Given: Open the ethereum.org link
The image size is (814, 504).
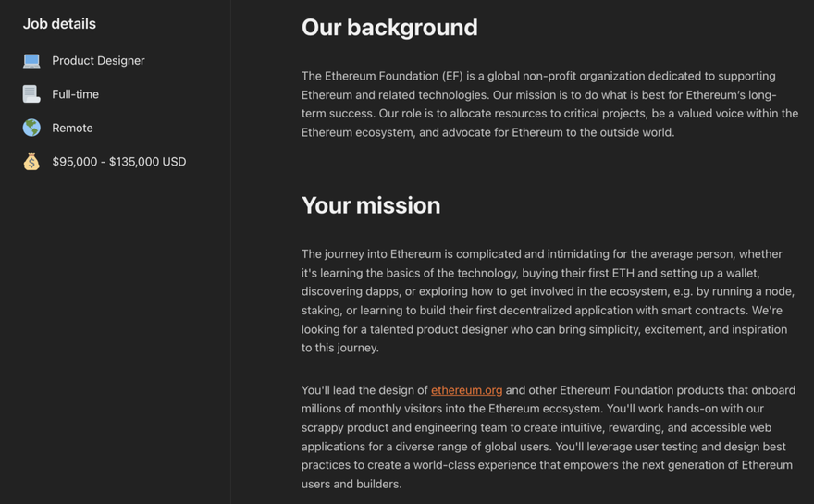Looking at the screenshot, I should click(467, 390).
